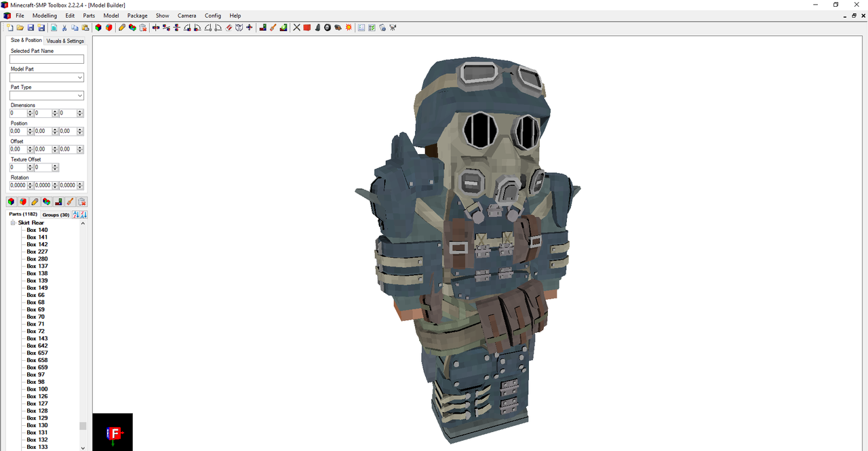Image resolution: width=868 pixels, height=451 pixels.
Task: Open the Model Part dropdown
Action: coord(80,77)
